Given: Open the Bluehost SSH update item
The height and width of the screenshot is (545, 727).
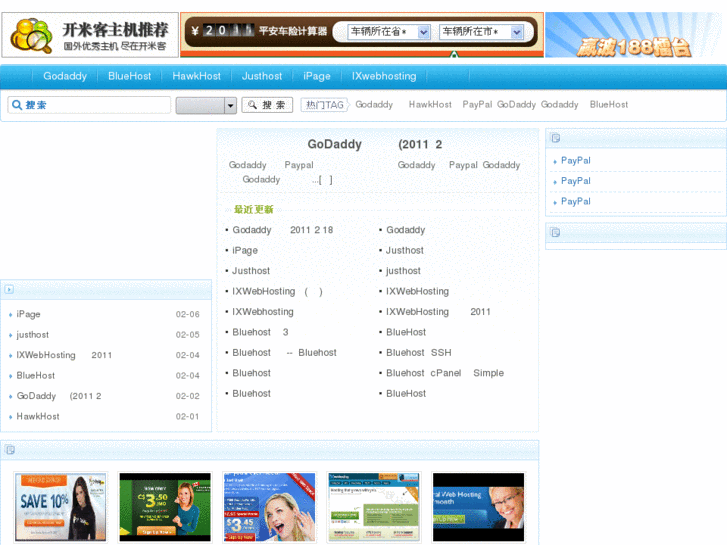Looking at the screenshot, I should pyautogui.click(x=419, y=353).
